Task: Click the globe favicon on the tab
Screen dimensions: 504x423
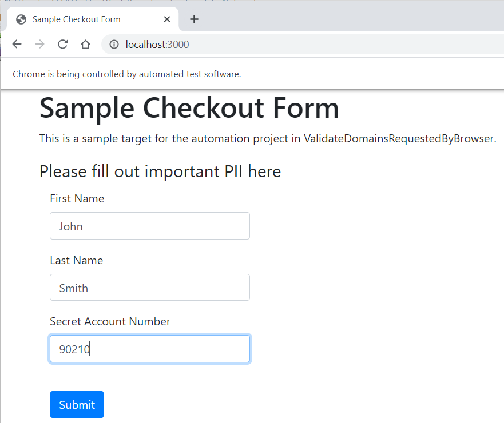Action: pos(22,19)
